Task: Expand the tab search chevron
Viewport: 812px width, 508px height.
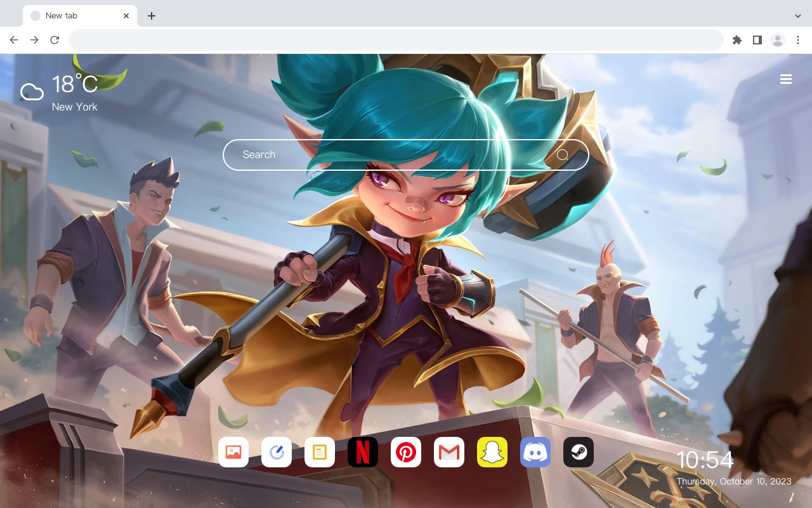Action: point(798,16)
